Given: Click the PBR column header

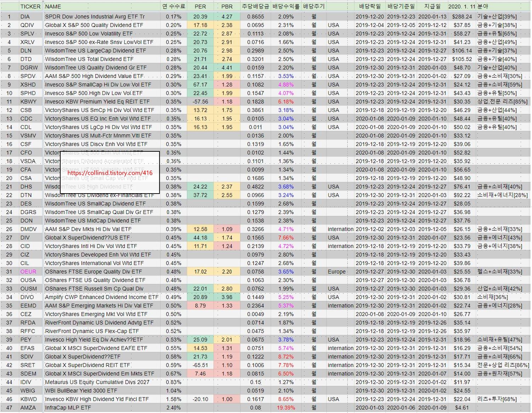Looking at the screenshot, I should 227,6.
